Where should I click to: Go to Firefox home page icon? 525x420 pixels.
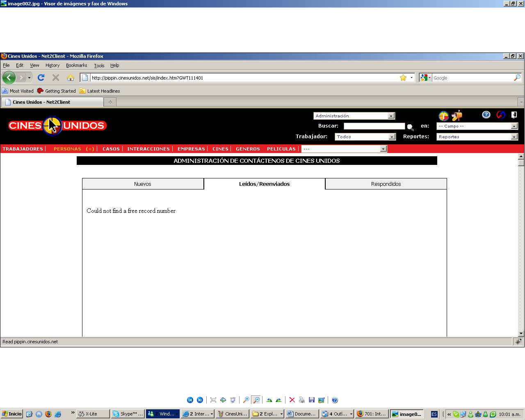point(71,78)
